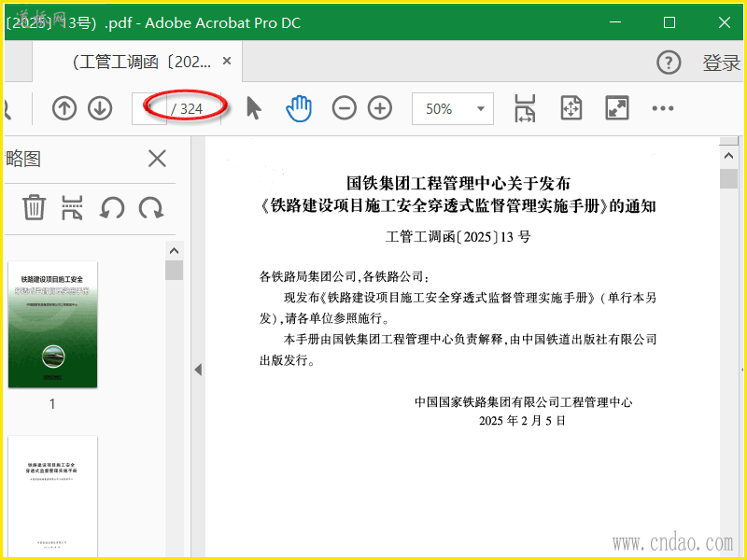Zoom in with the plus button
Image resolution: width=747 pixels, height=560 pixels.
point(380,108)
